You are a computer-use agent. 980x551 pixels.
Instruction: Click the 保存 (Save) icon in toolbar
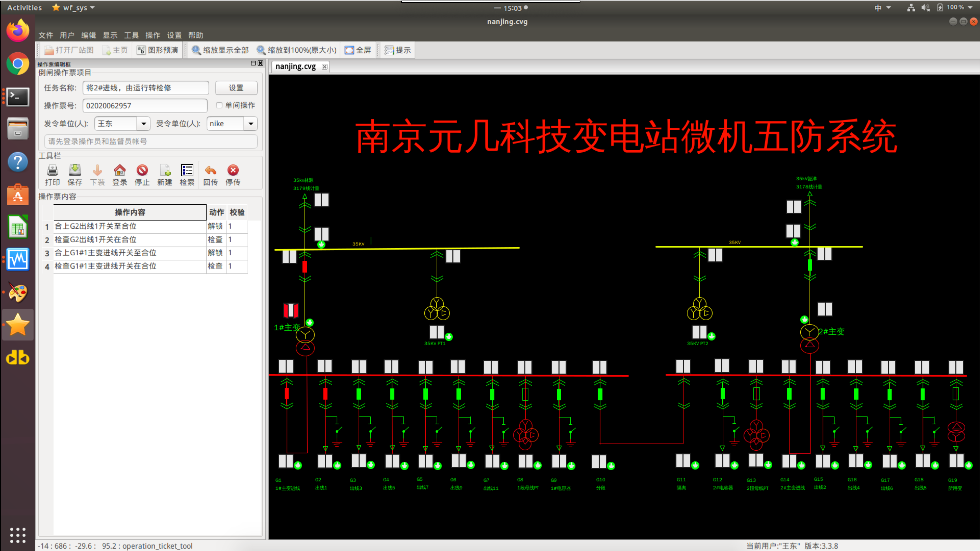(x=74, y=174)
